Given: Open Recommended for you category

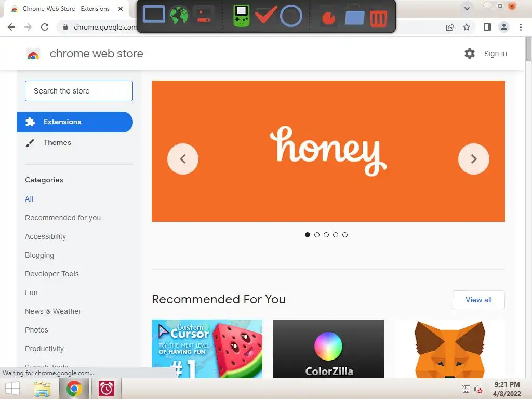Looking at the screenshot, I should point(63,218).
